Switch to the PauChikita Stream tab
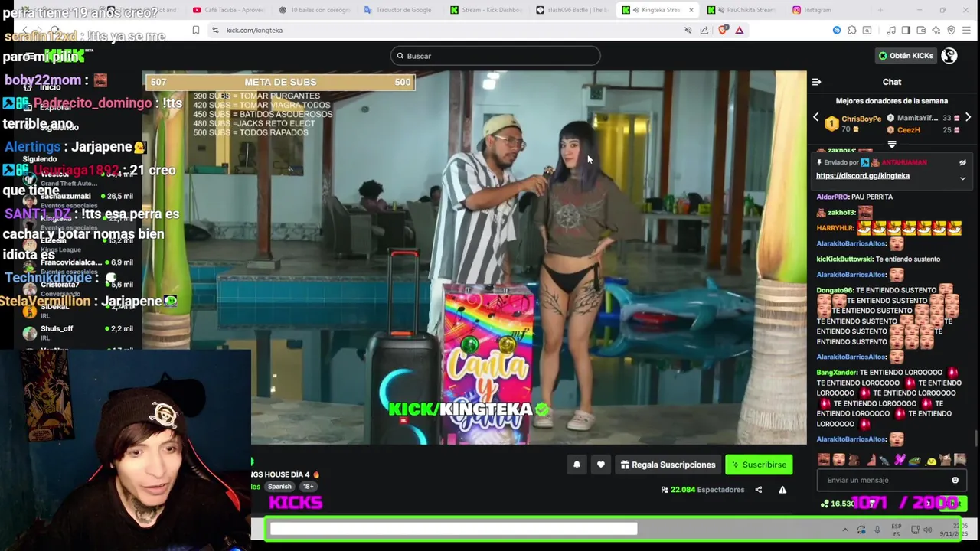 [744, 10]
